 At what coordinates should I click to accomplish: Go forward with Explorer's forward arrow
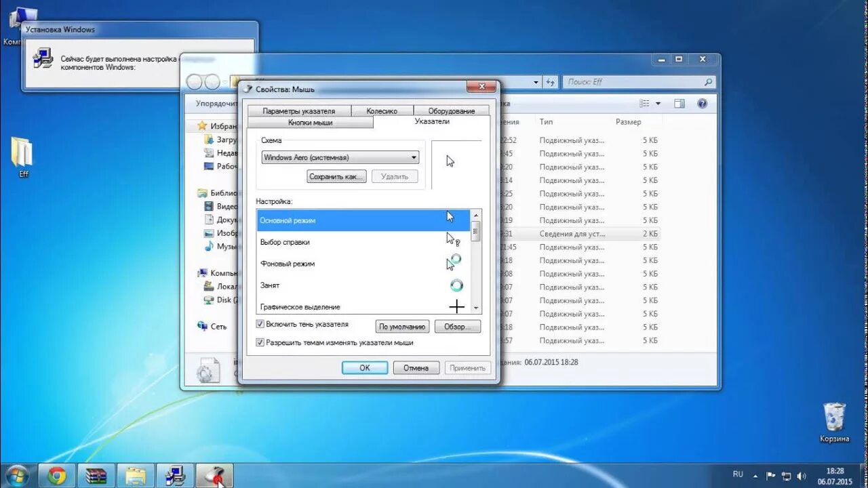212,82
